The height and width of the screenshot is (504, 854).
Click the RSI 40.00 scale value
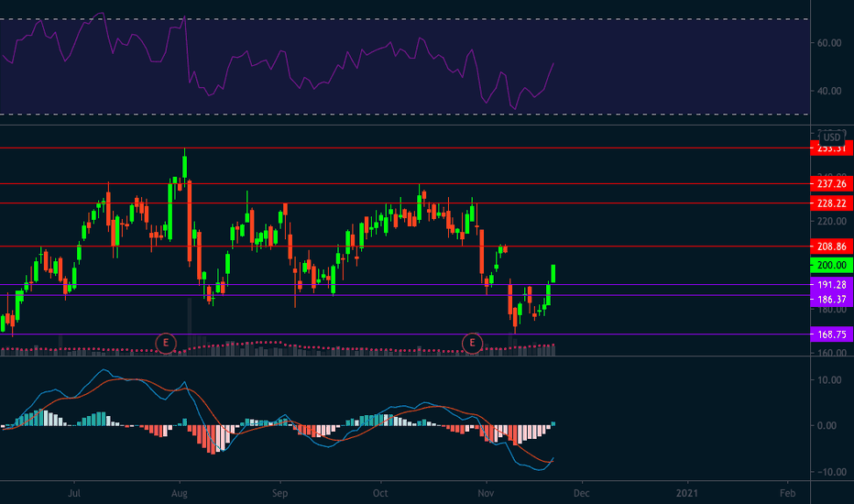pos(829,91)
